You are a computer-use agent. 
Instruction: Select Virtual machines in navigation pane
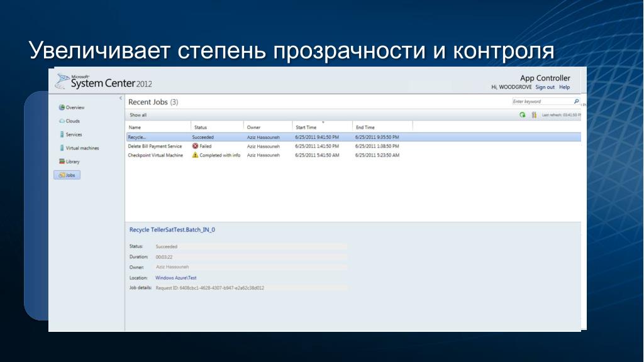[x=81, y=148]
